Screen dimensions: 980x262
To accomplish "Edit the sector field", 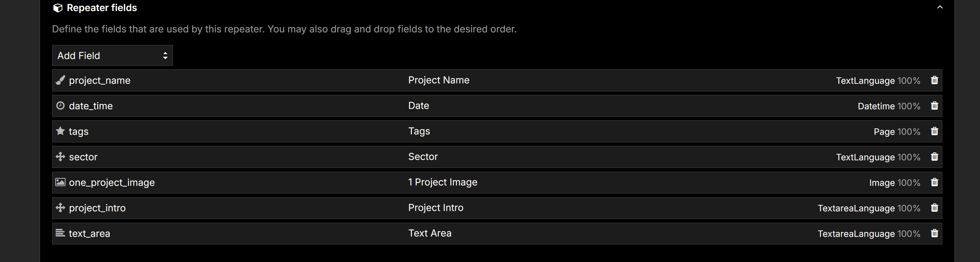I will pos(83,157).
